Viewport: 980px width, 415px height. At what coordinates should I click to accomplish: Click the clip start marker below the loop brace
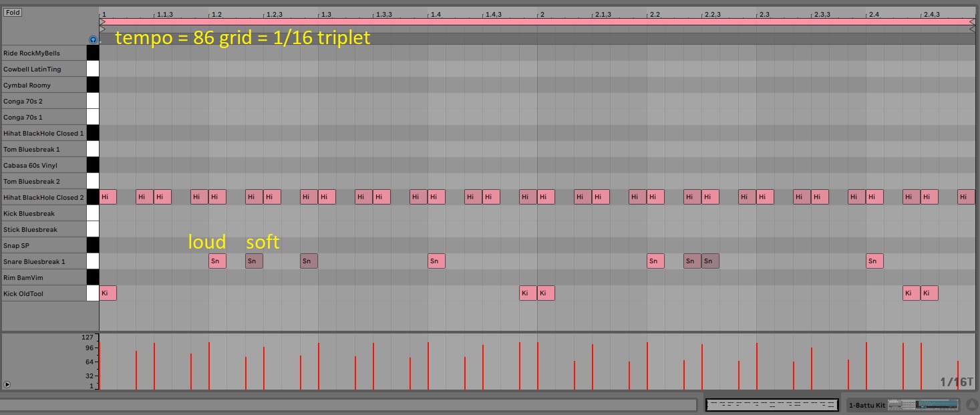tap(102, 29)
